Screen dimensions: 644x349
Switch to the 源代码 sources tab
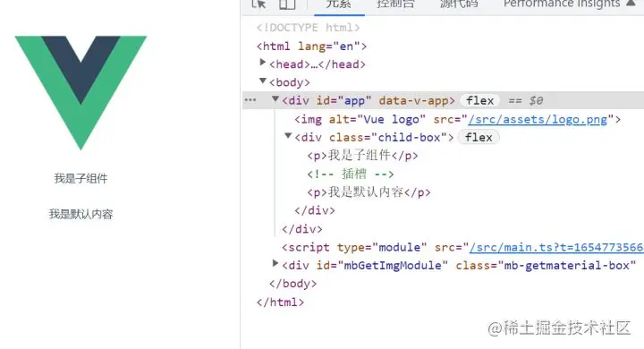point(459,4)
